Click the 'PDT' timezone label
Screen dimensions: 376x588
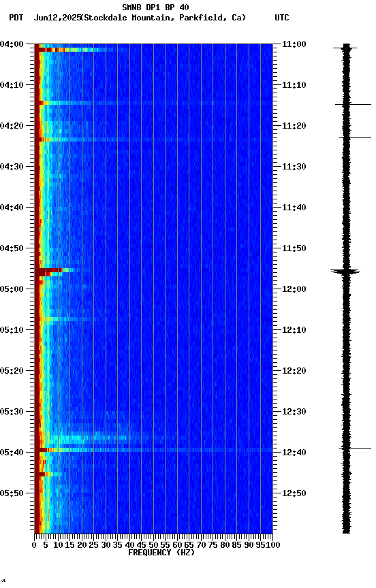tap(16, 18)
